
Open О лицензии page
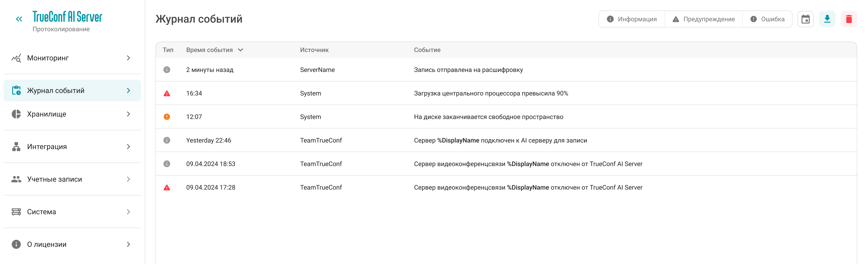(72, 245)
